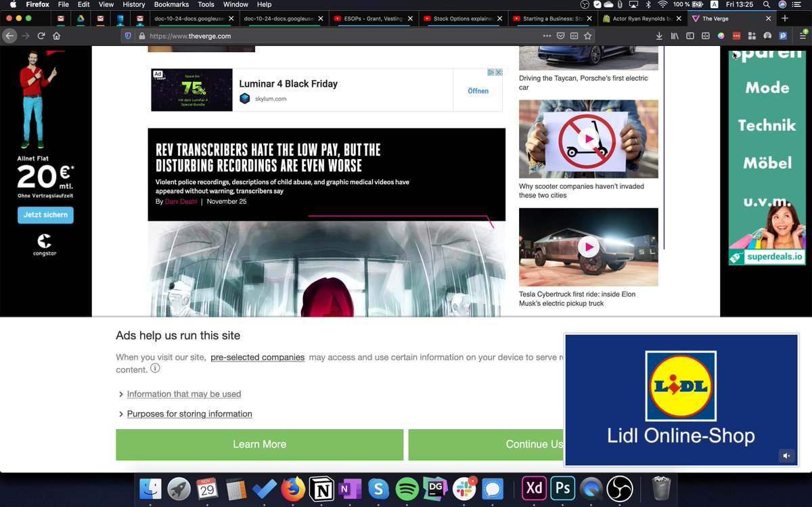The height and width of the screenshot is (507, 812).
Task: Bookmark this page with the star icon
Action: [587, 36]
